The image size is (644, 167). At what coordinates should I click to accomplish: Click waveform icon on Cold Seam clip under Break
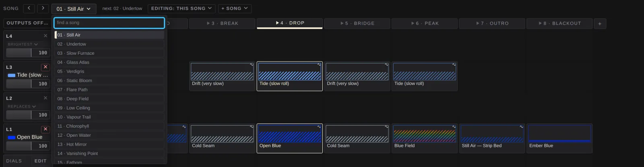click(x=252, y=127)
